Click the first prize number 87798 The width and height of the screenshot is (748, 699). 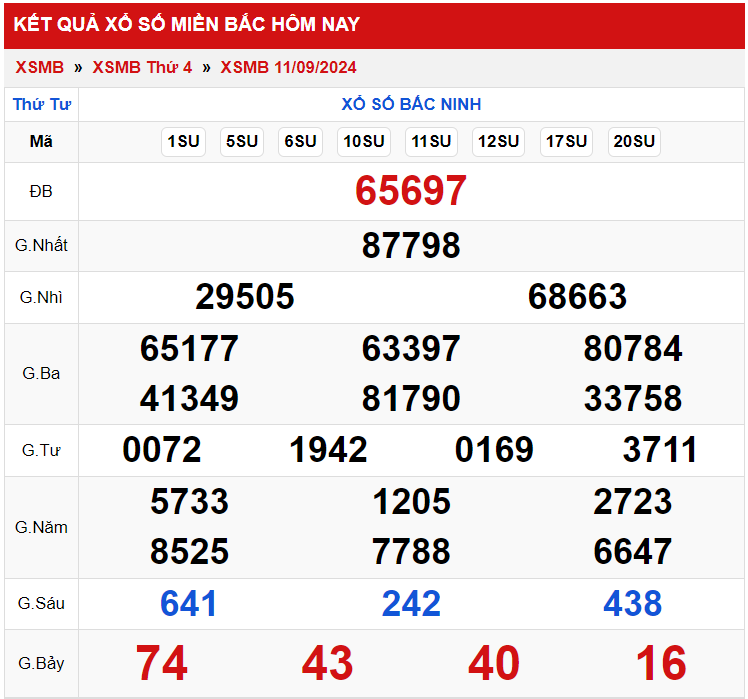click(411, 245)
